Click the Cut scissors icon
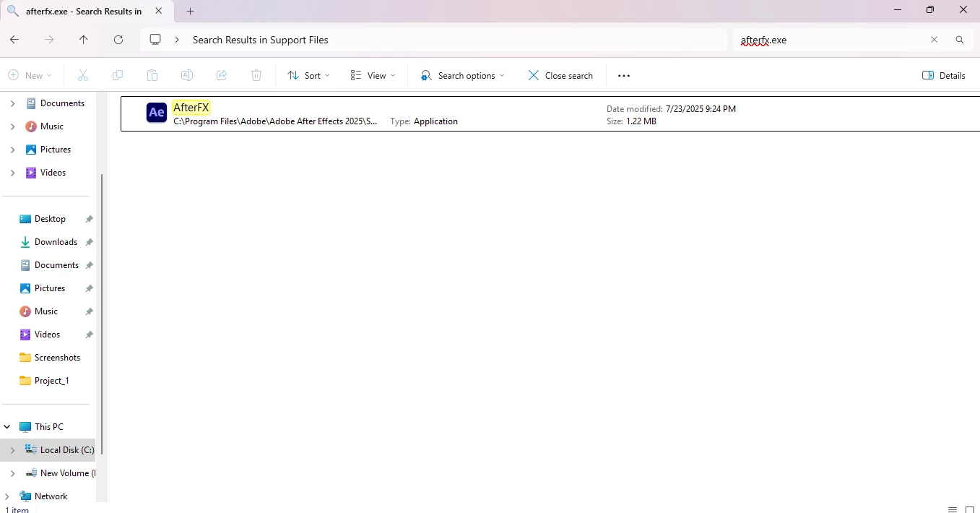The width and height of the screenshot is (980, 513). (82, 75)
